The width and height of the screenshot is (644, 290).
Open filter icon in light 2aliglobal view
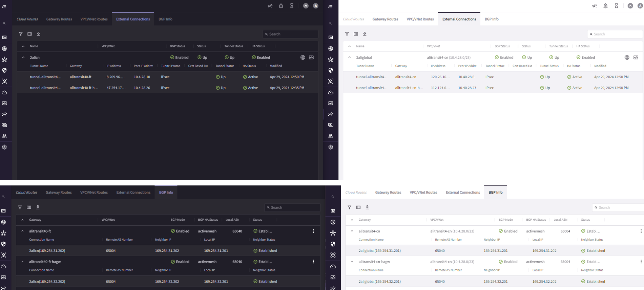tap(347, 34)
